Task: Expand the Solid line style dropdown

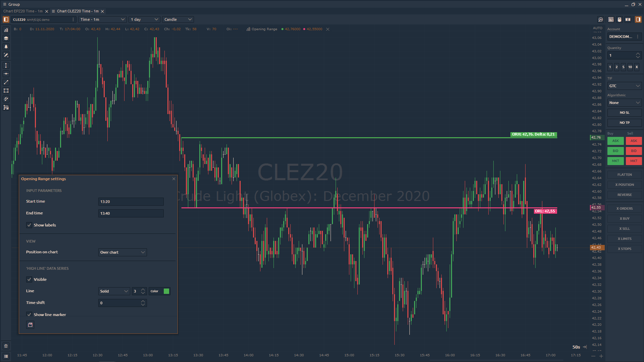Action: [114, 291]
